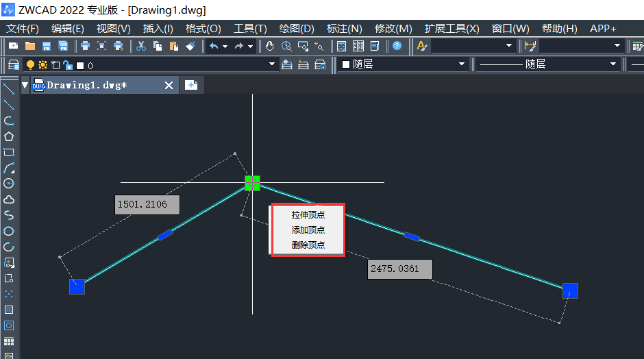This screenshot has width=644, height=359.
Task: Open the calculator icon
Action: pyautogui.click(x=341, y=46)
